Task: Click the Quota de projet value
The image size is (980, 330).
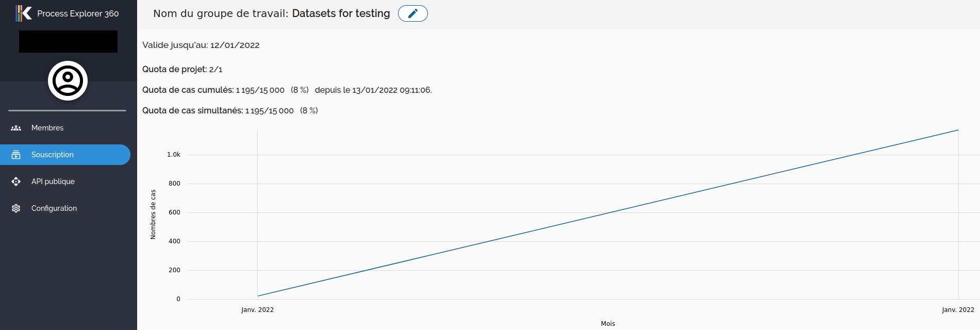Action: [x=215, y=70]
